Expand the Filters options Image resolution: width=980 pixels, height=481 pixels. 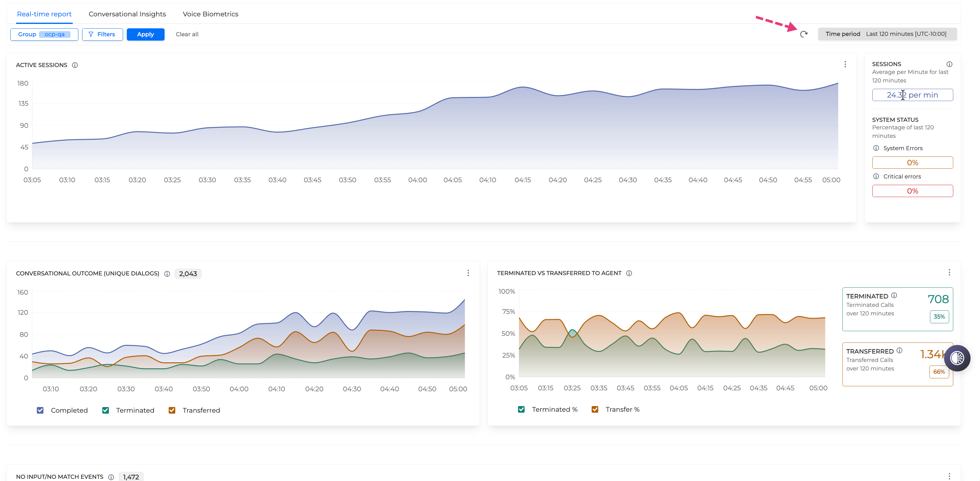[x=102, y=34]
